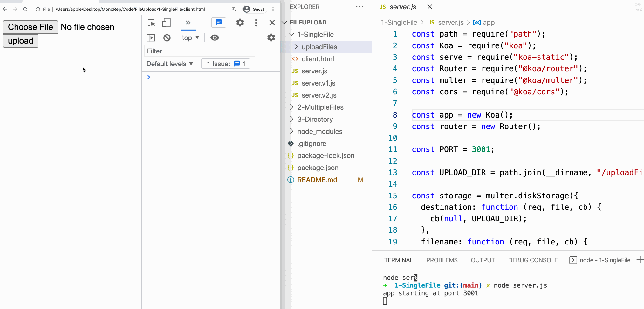Click the Choose File button
644x309 pixels.
click(x=31, y=27)
